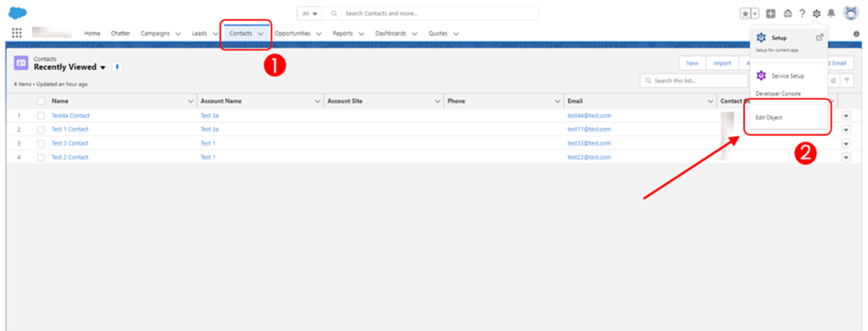The height and width of the screenshot is (331, 868).
Task: Open the Account Site column menu chevron
Action: coord(438,102)
